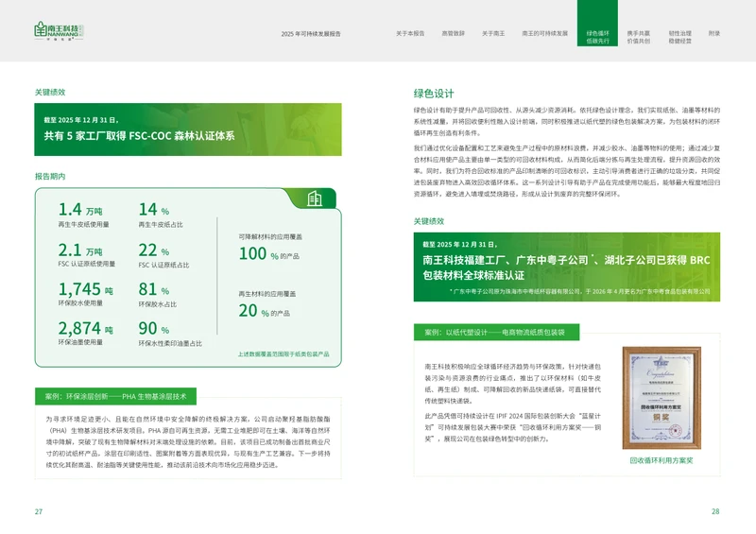Screen dimensions: 756x534
Task: Open the 携手共赢 价值共创 tab
Action: tap(639, 37)
